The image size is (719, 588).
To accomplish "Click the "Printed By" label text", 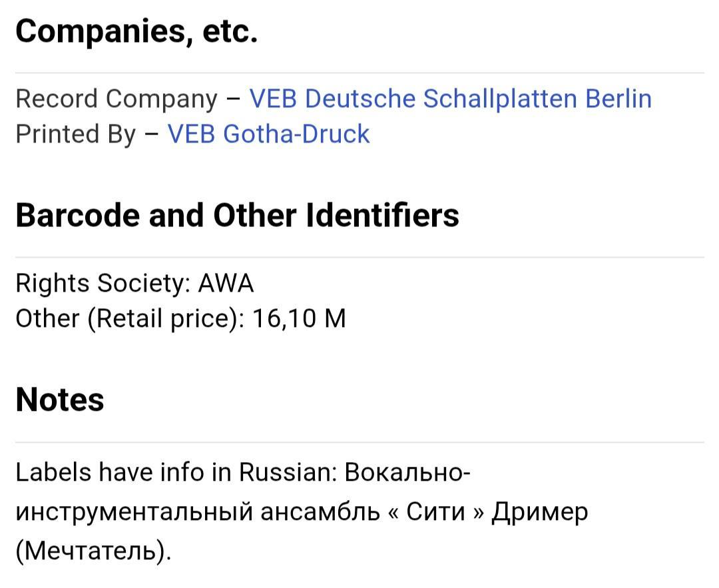I will pyautogui.click(x=75, y=134).
